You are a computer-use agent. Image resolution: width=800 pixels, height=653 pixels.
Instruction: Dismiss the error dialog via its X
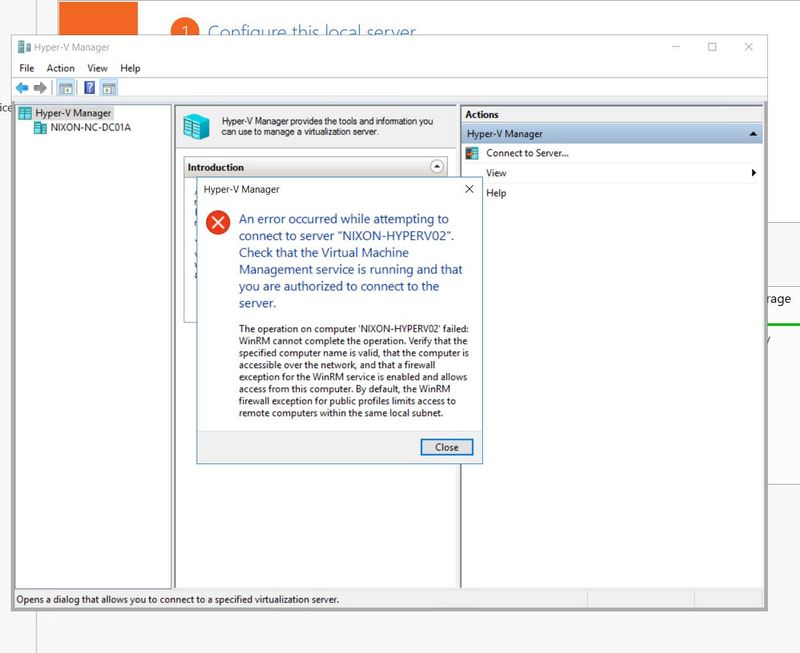point(468,188)
